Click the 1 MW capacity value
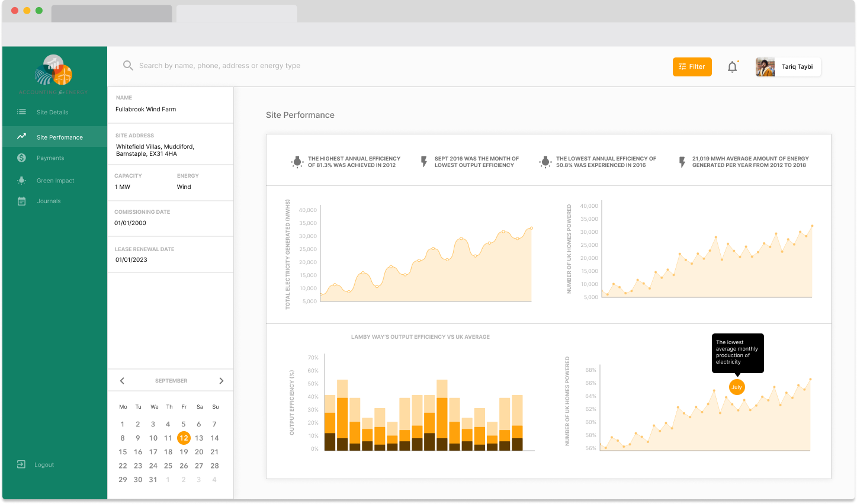Image resolution: width=857 pixels, height=504 pixels. (123, 187)
